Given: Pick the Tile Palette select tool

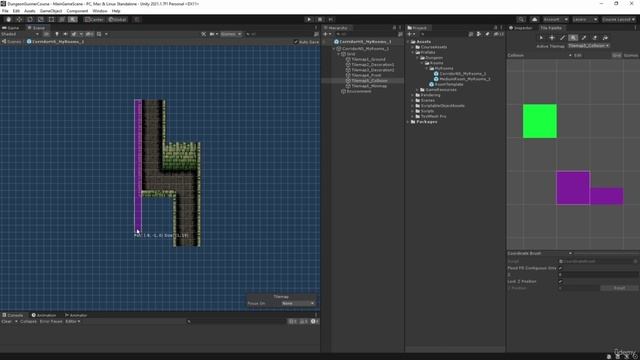Looking at the screenshot, I should tap(541, 38).
